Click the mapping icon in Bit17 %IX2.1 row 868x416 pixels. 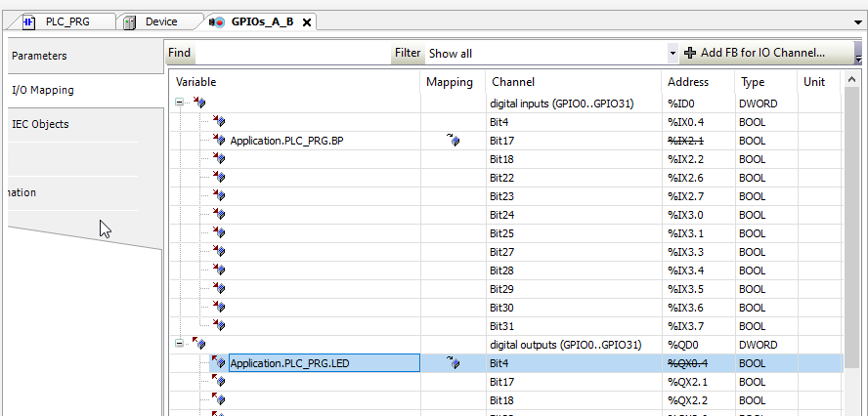[454, 141]
